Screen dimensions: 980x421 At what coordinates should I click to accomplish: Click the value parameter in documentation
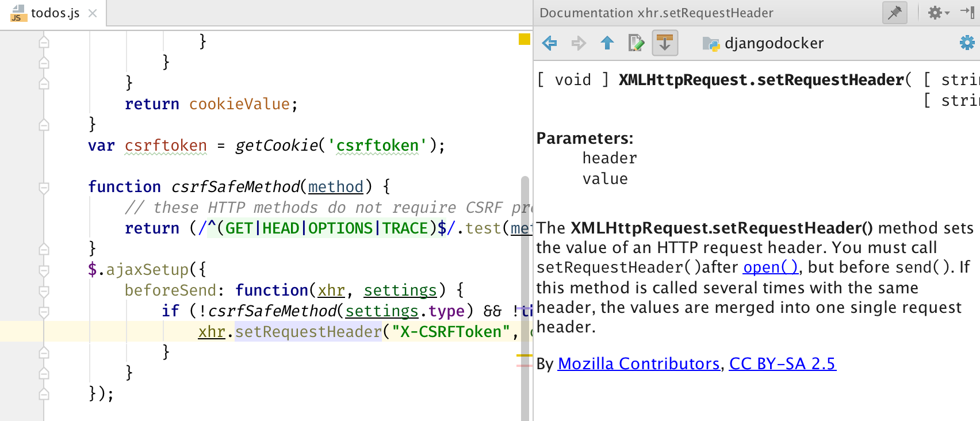click(x=605, y=179)
